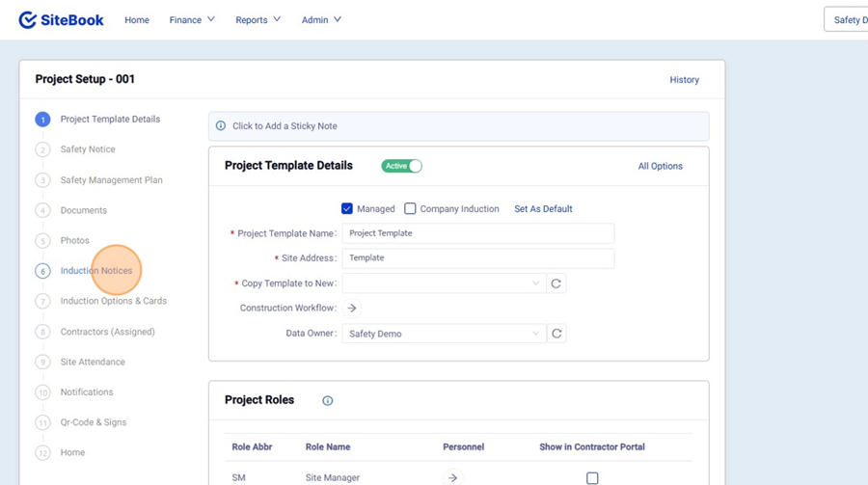Open Site Manager personnel arrow icon

coord(452,478)
